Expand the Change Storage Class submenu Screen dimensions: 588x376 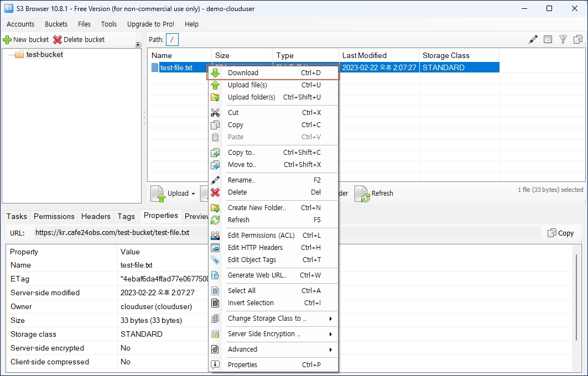pos(331,318)
